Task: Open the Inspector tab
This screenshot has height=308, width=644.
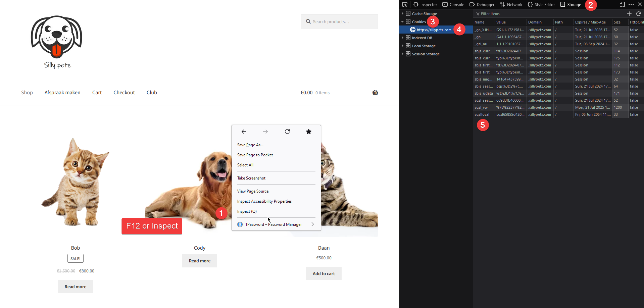Action: (425, 4)
